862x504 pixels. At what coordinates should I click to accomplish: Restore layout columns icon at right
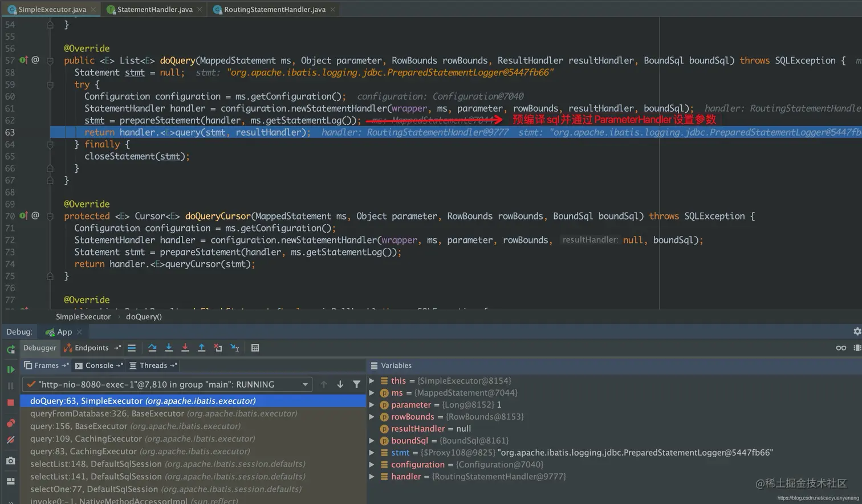tap(857, 348)
